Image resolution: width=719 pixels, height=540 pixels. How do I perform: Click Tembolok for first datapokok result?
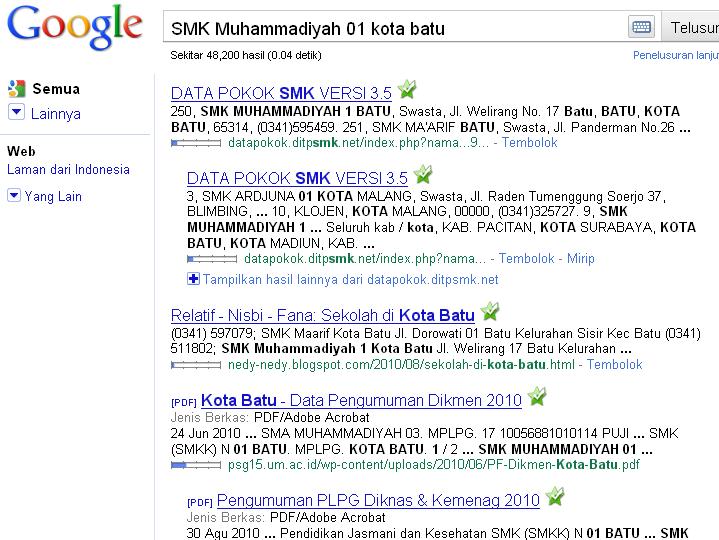(x=530, y=143)
